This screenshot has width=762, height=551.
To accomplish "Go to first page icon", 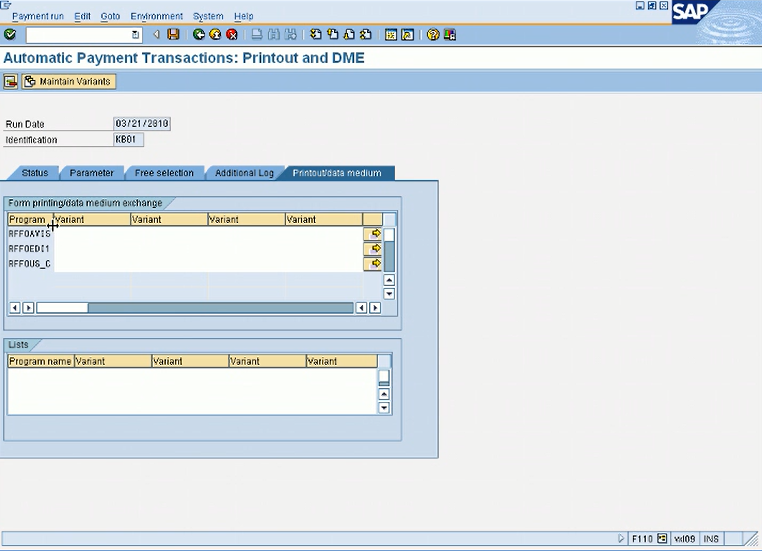I will [316, 34].
